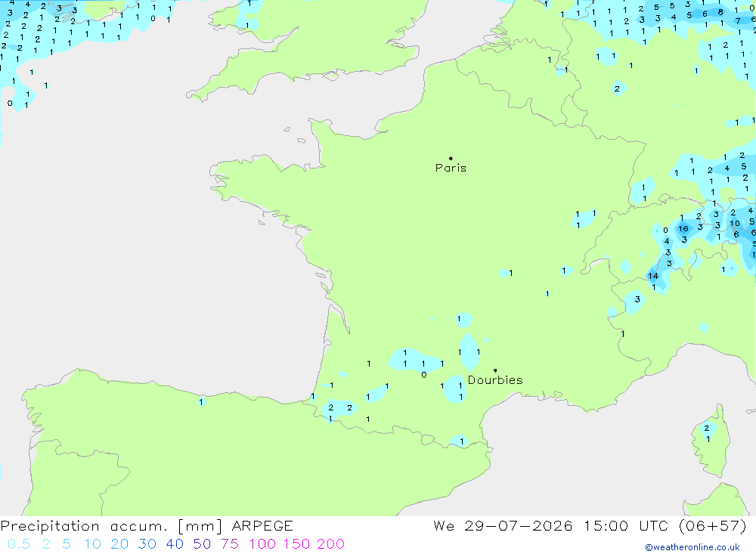Click the 150 mm legend value
The width and height of the screenshot is (756, 554).
tap(296, 544)
